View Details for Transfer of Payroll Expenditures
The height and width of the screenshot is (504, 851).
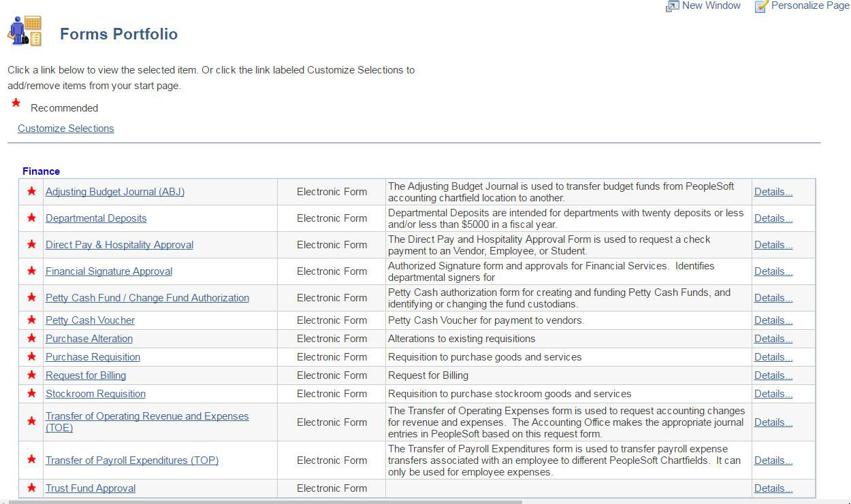pyautogui.click(x=773, y=460)
